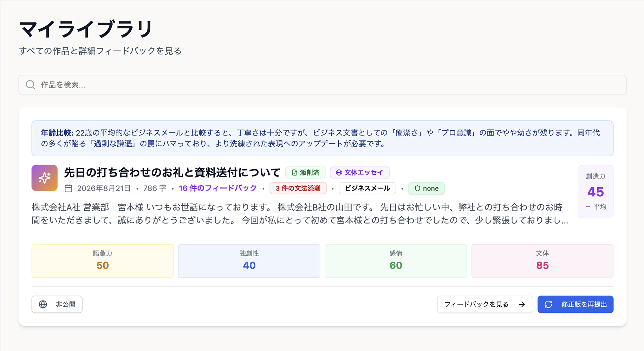The image size is (644, 351).
Task: Click the sparkle gradient work icon
Action: (x=45, y=178)
